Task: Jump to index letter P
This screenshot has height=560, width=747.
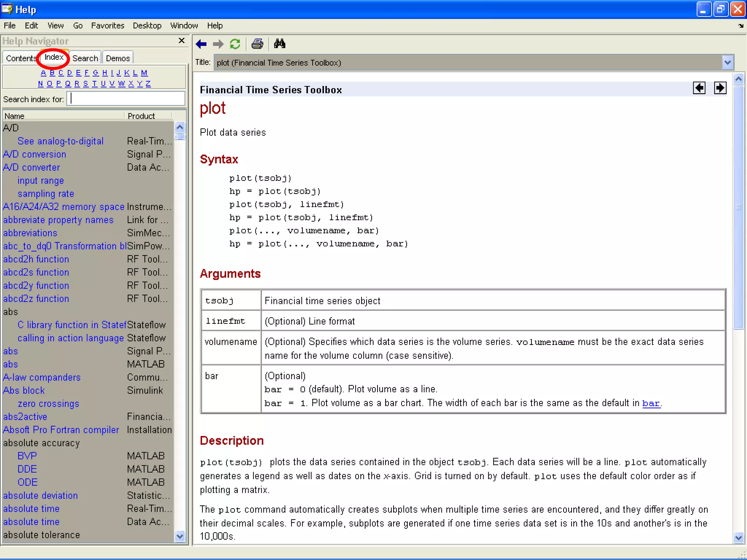Action: pos(58,83)
